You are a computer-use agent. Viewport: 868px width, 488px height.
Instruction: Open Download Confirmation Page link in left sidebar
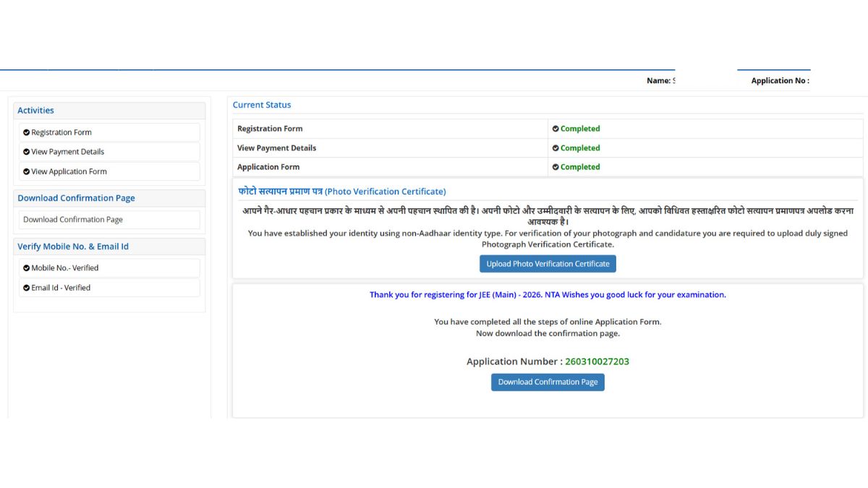[73, 220]
